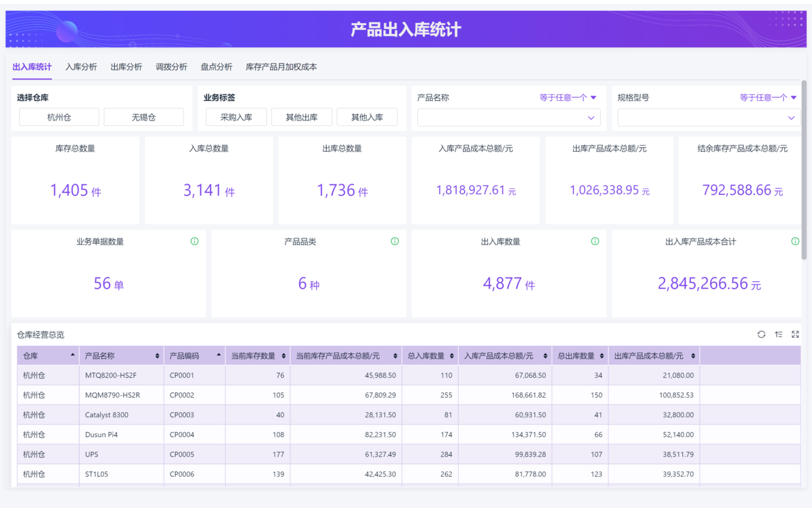Click info icon on 出入库数量 card
Screen dimensions: 812x508
point(595,241)
